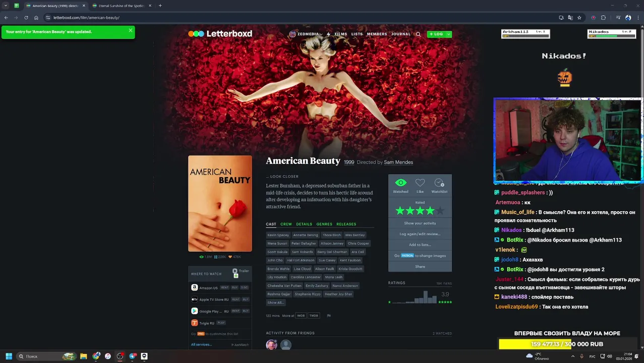644x363 pixels.
Task: Bookmark this page star icon
Action: (x=579, y=18)
